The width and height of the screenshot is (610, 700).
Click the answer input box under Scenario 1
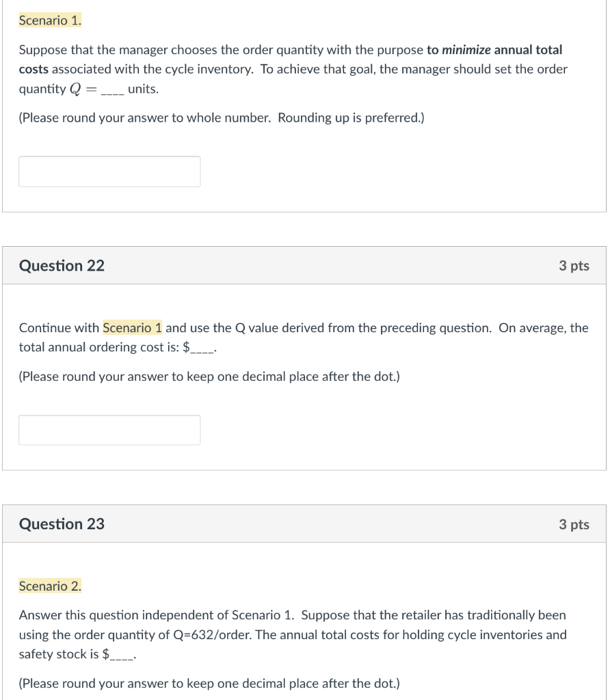tap(109, 171)
